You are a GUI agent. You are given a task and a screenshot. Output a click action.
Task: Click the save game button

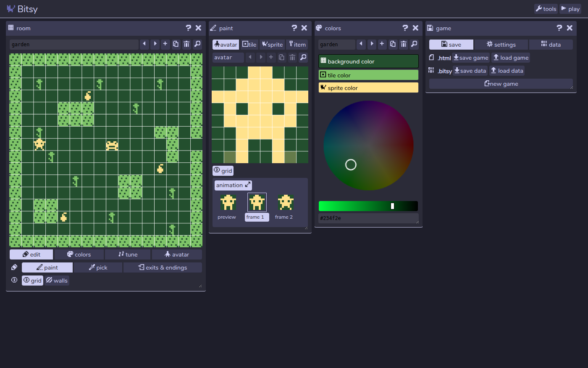click(471, 58)
